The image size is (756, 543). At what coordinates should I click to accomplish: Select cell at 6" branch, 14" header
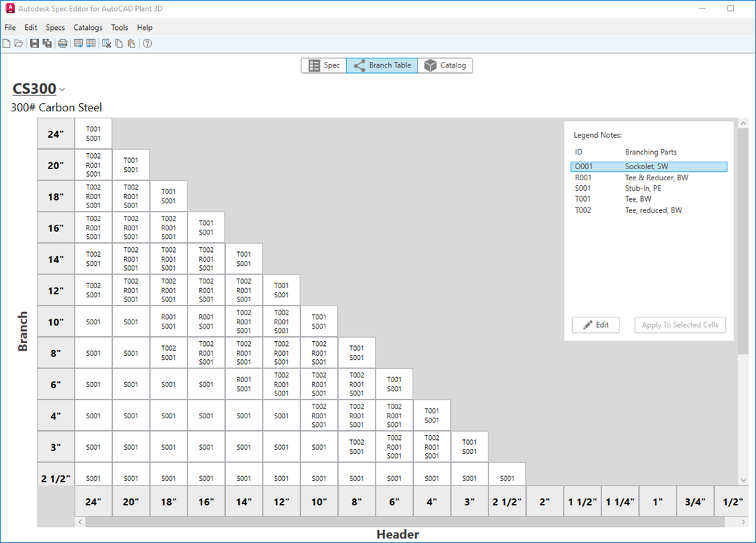[x=244, y=384]
